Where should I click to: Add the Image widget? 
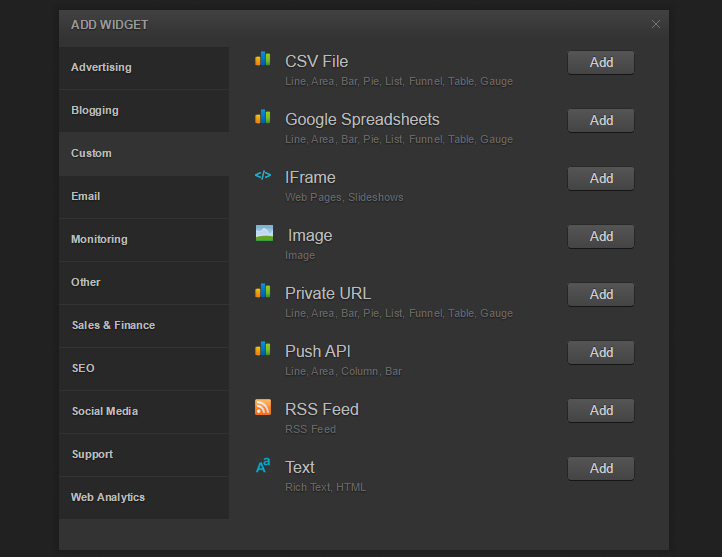tap(601, 237)
